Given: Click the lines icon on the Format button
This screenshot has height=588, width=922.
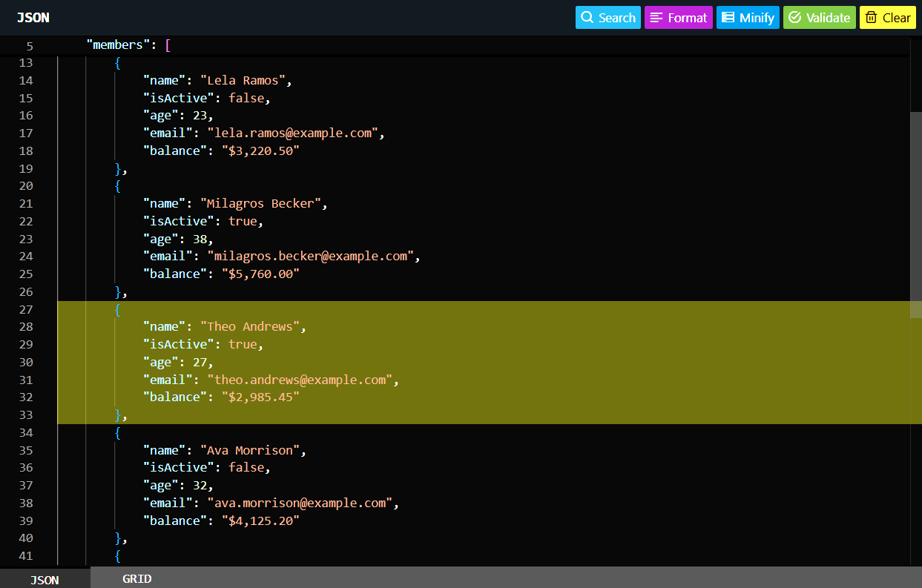Looking at the screenshot, I should pyautogui.click(x=656, y=17).
